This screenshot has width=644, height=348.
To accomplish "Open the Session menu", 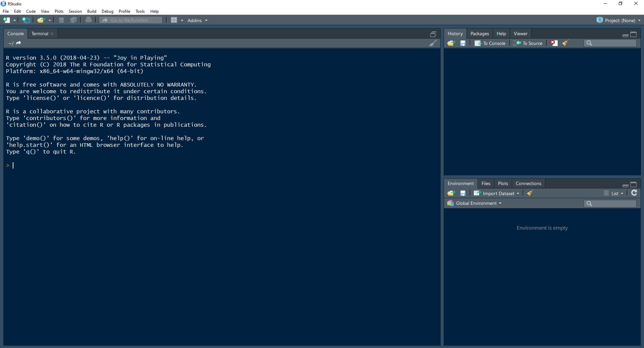I will 75,11.
